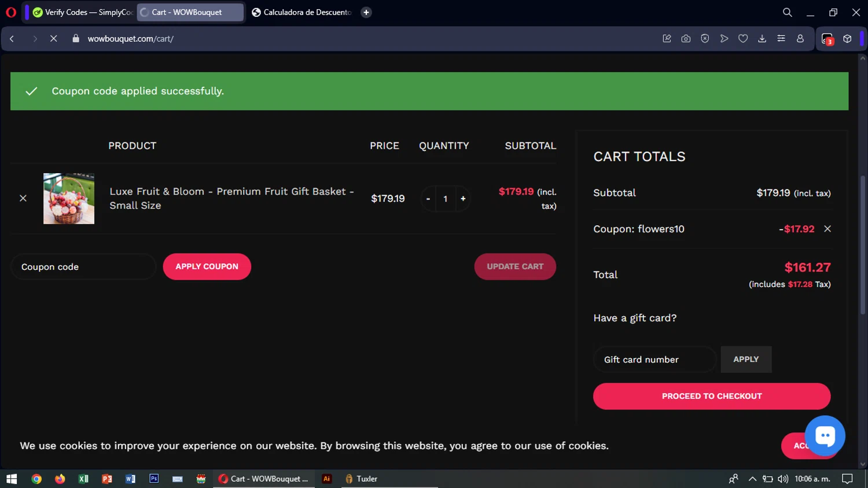Open Luxe Fruit & Bloom product link
The image size is (868, 488).
231,199
